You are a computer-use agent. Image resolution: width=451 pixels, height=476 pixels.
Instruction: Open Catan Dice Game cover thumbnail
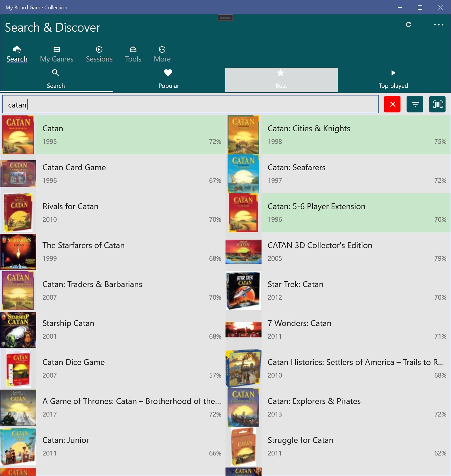click(18, 368)
